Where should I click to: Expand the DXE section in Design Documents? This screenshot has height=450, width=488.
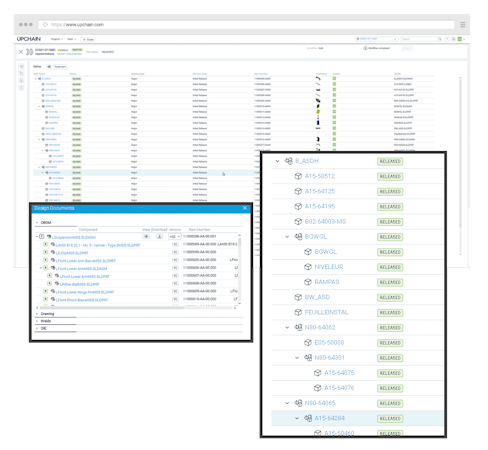(37, 328)
